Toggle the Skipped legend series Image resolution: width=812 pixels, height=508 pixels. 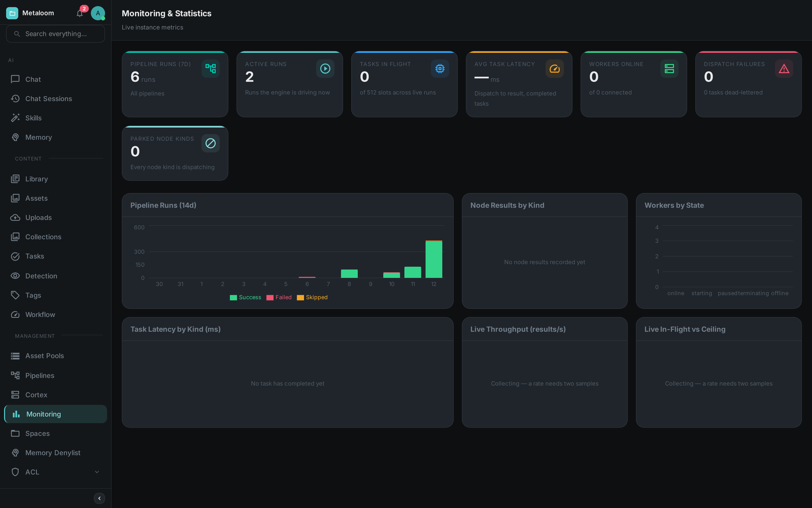[x=312, y=297]
